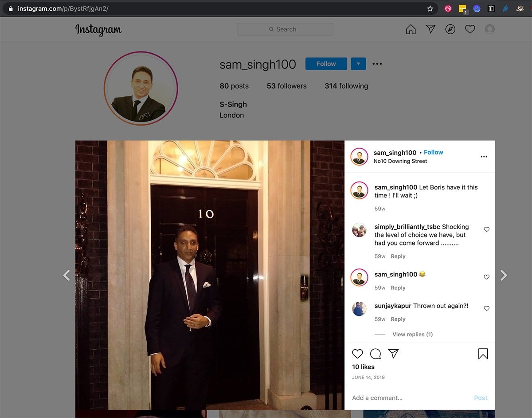
Task: Like simply_brilliantly_tsbc's comment heart
Action: (486, 229)
